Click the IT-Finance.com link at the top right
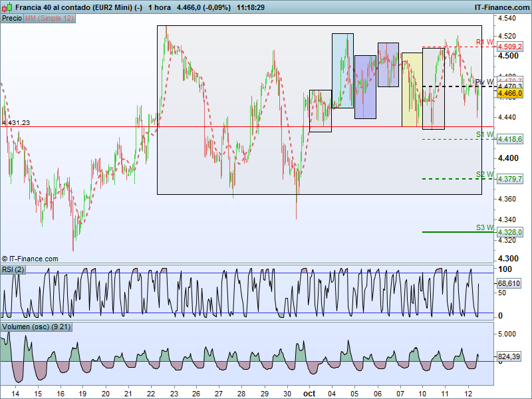This screenshot has width=532, height=399. 502,7
